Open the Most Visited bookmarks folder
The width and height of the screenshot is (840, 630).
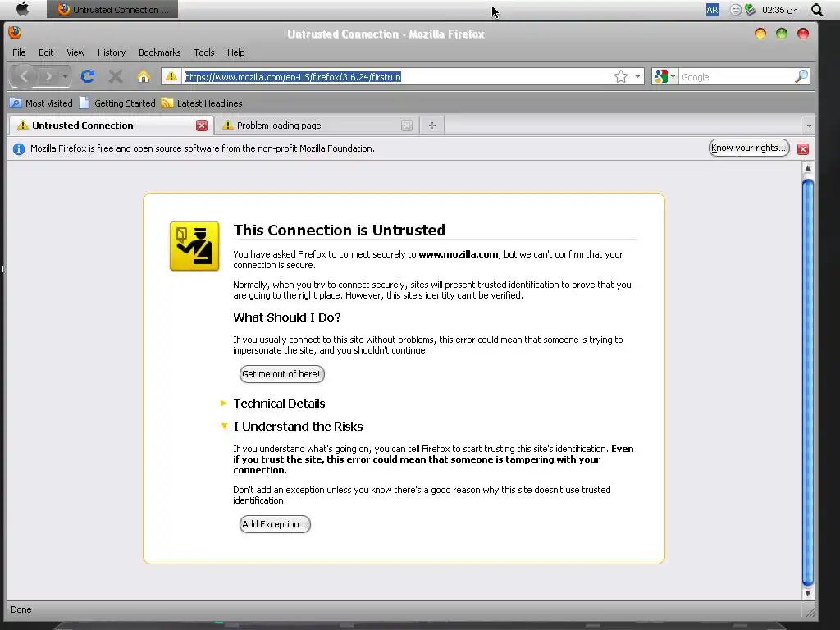(x=41, y=103)
